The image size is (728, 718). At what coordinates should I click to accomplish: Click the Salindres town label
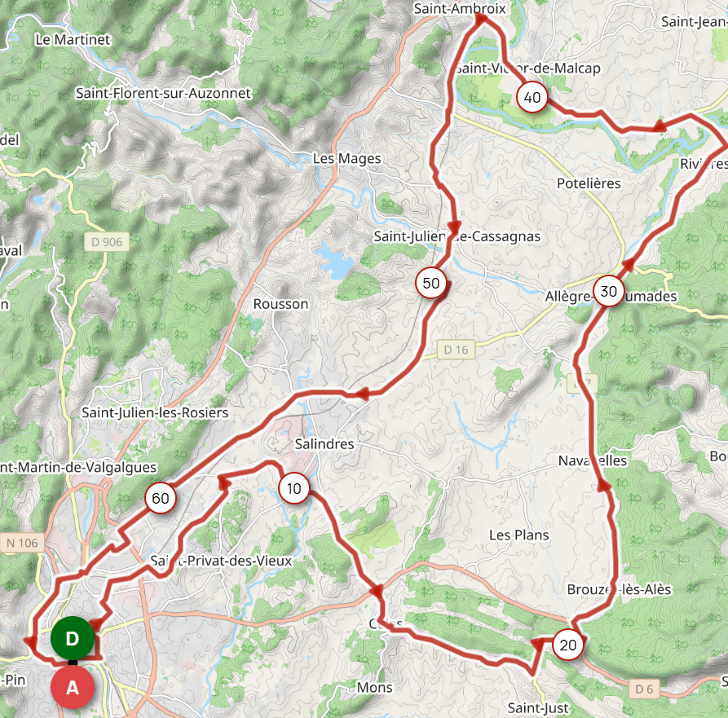[x=324, y=443]
